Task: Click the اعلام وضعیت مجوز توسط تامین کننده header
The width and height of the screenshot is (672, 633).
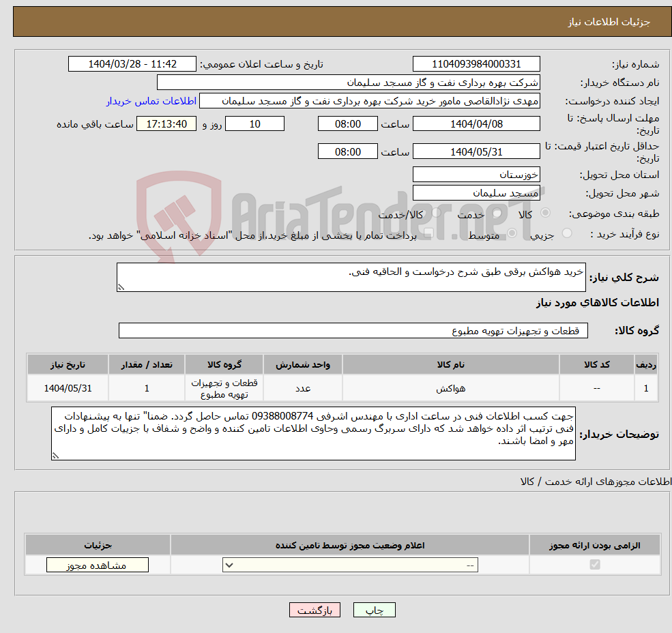Action: [x=350, y=545]
